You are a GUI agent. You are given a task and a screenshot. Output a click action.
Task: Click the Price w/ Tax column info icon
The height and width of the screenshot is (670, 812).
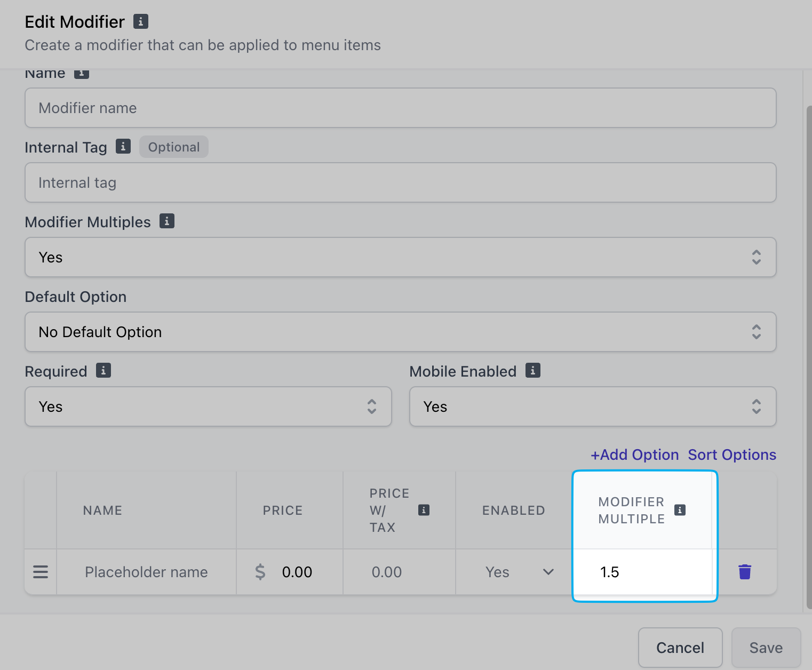click(424, 510)
